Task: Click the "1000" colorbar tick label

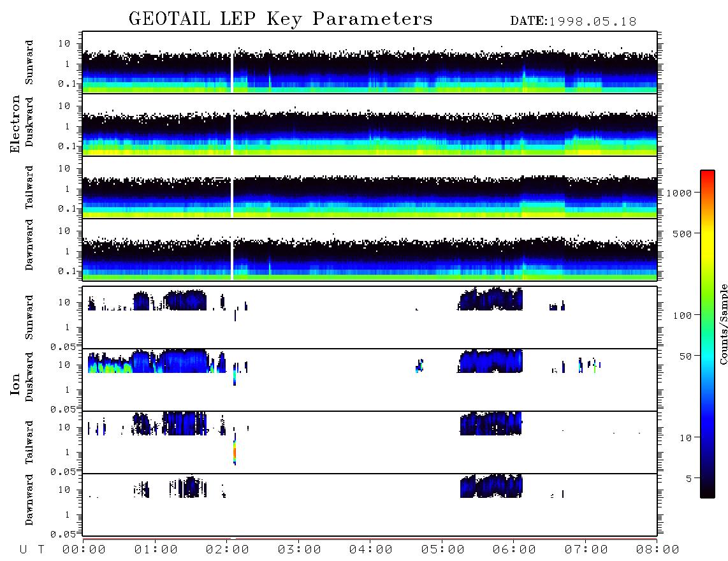Action: coord(680,193)
